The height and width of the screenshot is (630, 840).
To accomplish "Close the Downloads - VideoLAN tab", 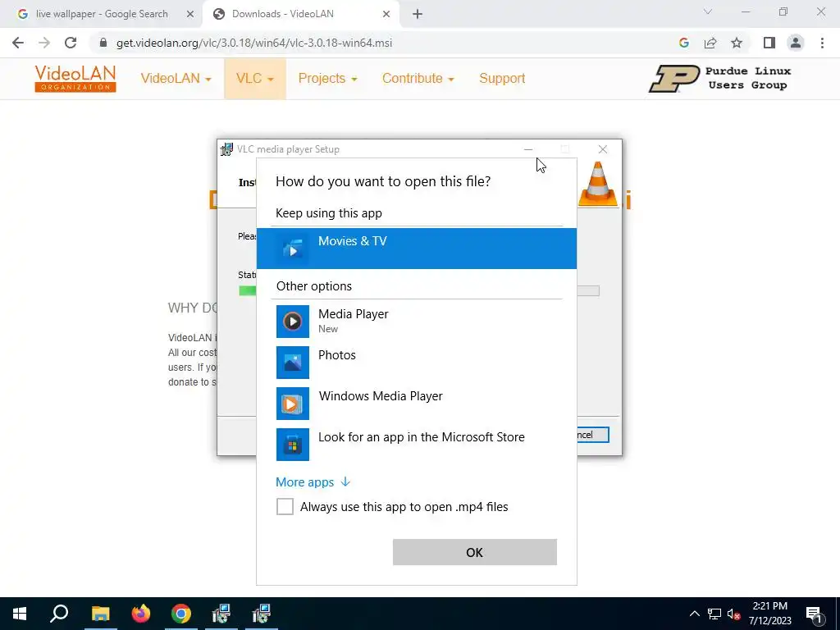I will click(x=386, y=14).
